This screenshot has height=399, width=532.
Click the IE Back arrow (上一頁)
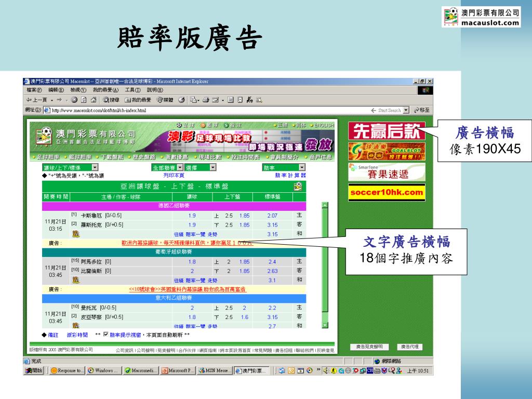click(36, 100)
